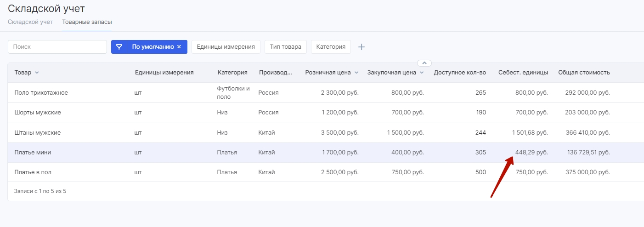Click unit cost '1 501,68 руб.'
This screenshot has width=644, height=227.
(x=530, y=133)
